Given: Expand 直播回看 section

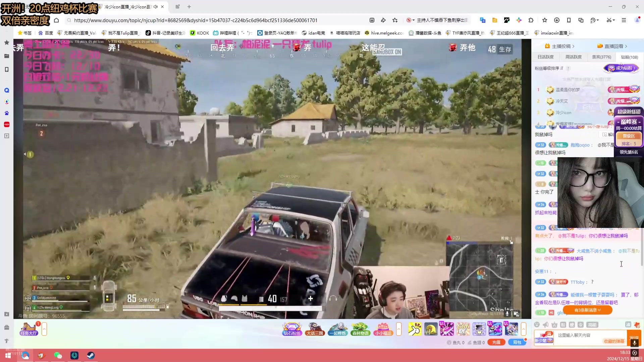Looking at the screenshot, I should point(612,46).
